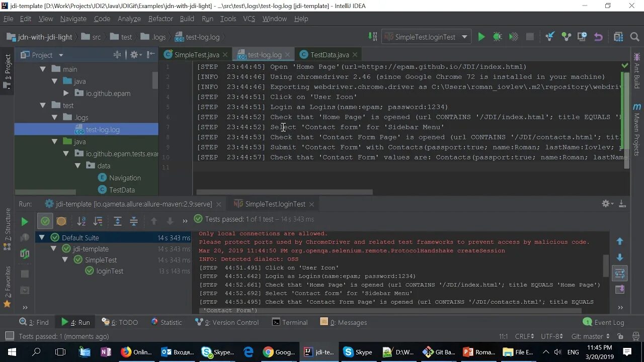Screen dimensions: 644x362
Task: Collapse Default Suite test node
Action: click(x=42, y=237)
